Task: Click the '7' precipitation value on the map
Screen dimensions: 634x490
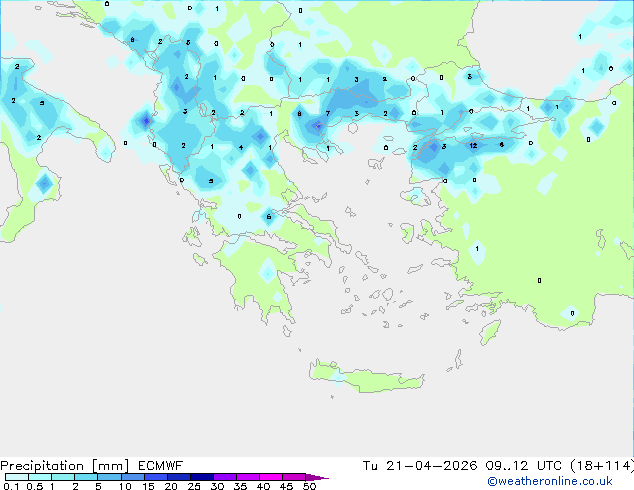Action: [x=328, y=114]
